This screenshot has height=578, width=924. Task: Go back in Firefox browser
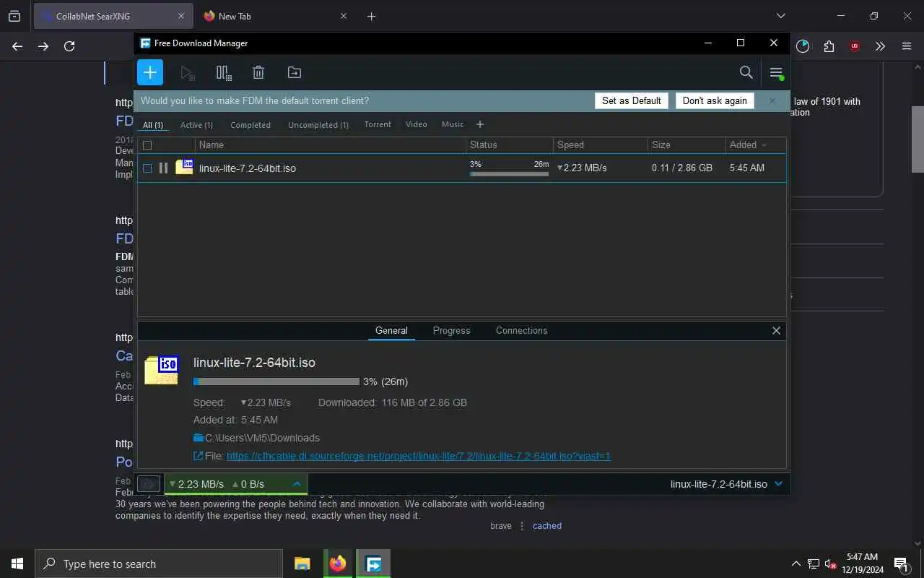(x=17, y=46)
